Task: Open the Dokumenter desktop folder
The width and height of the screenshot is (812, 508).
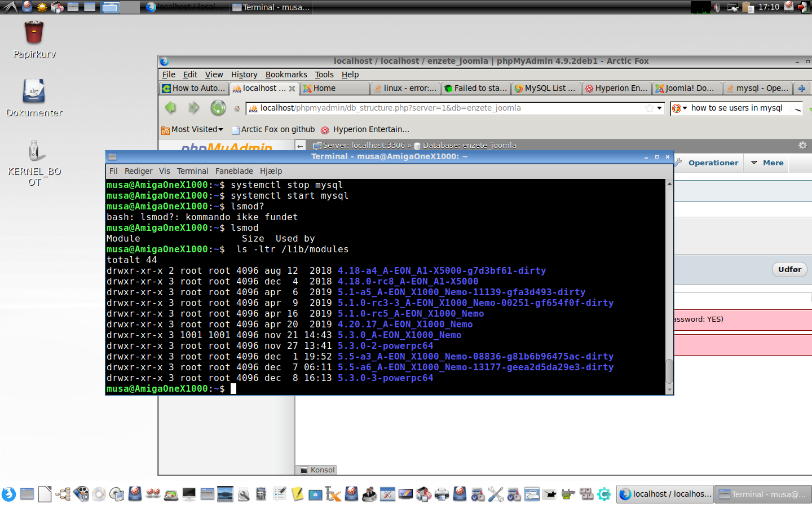Action: pyautogui.click(x=34, y=92)
